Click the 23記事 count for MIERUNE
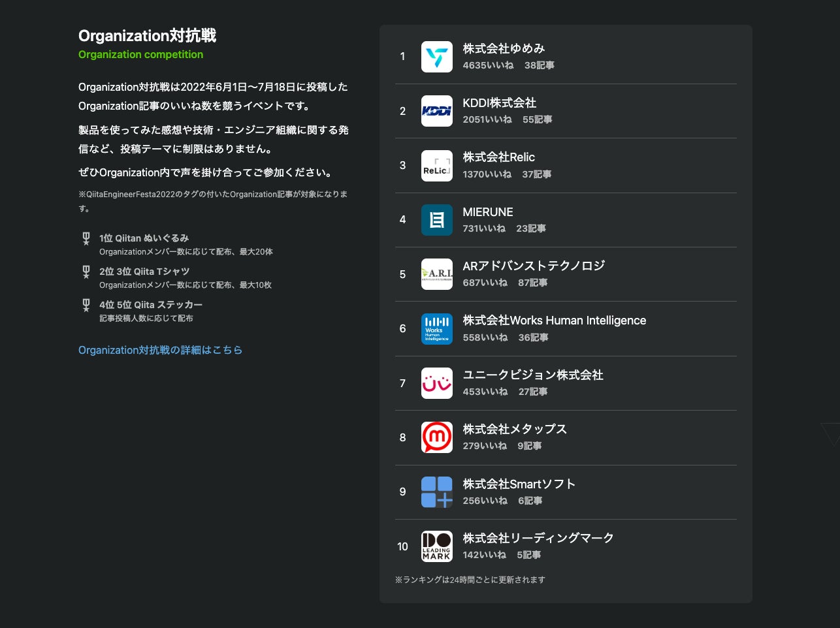Screen dimensions: 840x628 tap(531, 228)
